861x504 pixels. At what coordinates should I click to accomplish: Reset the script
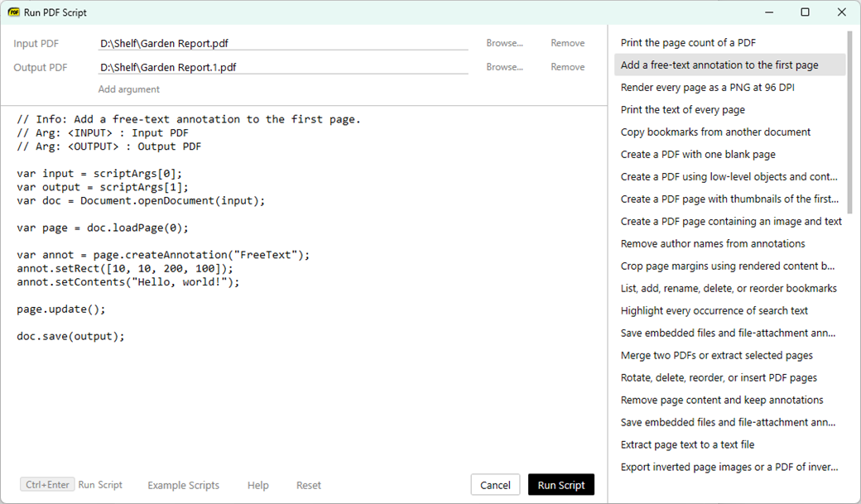[309, 485]
